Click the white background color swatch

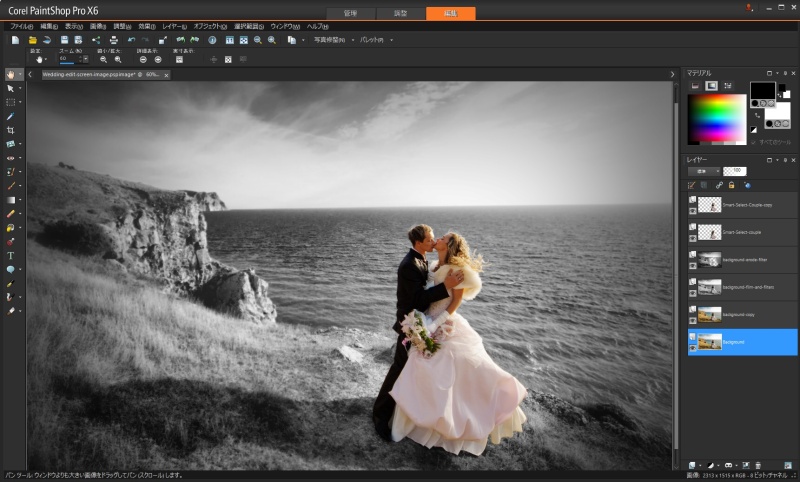[x=777, y=111]
